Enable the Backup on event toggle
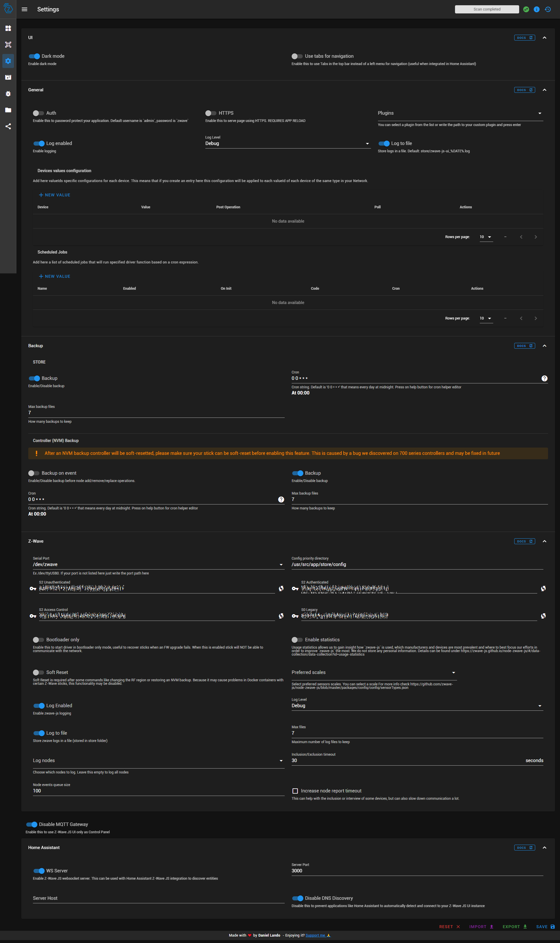Screen dimensions: 560x943 [x=34, y=473]
